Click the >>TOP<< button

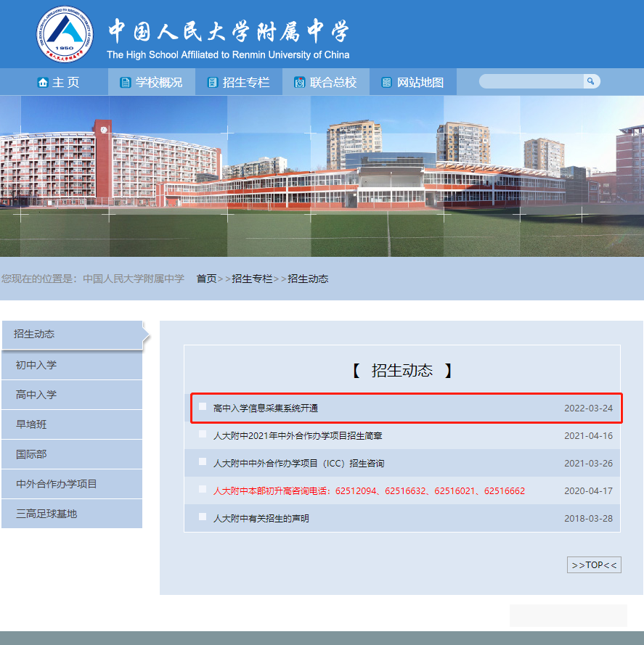pyautogui.click(x=594, y=565)
